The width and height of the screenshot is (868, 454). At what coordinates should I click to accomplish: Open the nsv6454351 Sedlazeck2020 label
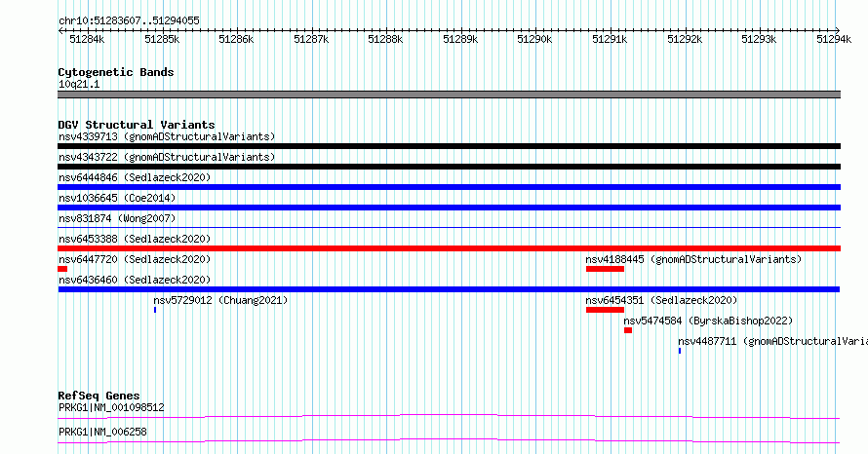(661, 300)
